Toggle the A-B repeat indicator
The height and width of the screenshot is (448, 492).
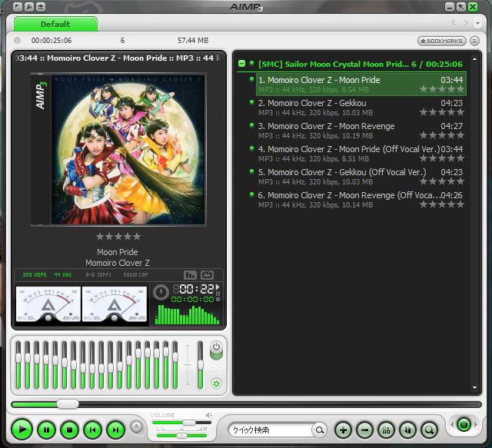click(x=98, y=274)
